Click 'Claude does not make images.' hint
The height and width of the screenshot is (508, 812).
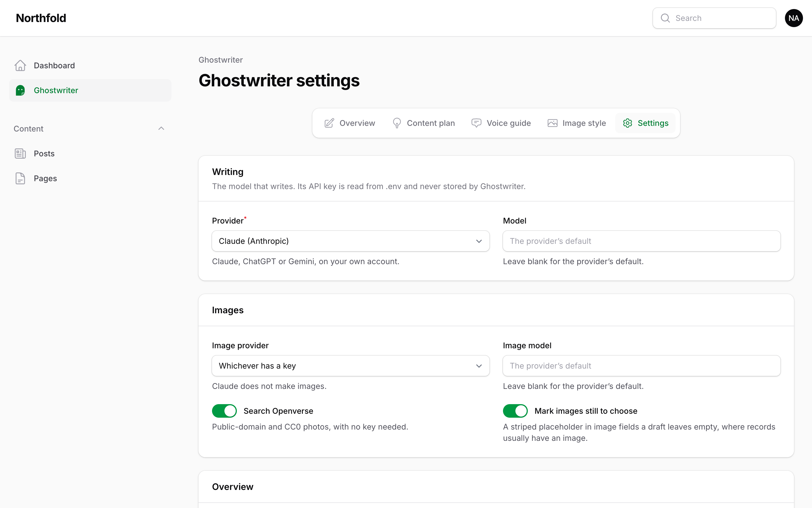coord(269,386)
